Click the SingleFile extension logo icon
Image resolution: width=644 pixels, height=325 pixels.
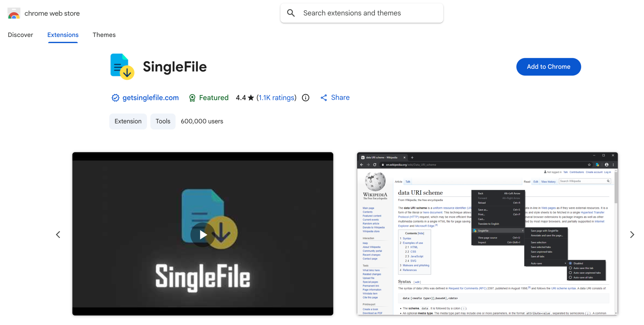(122, 66)
